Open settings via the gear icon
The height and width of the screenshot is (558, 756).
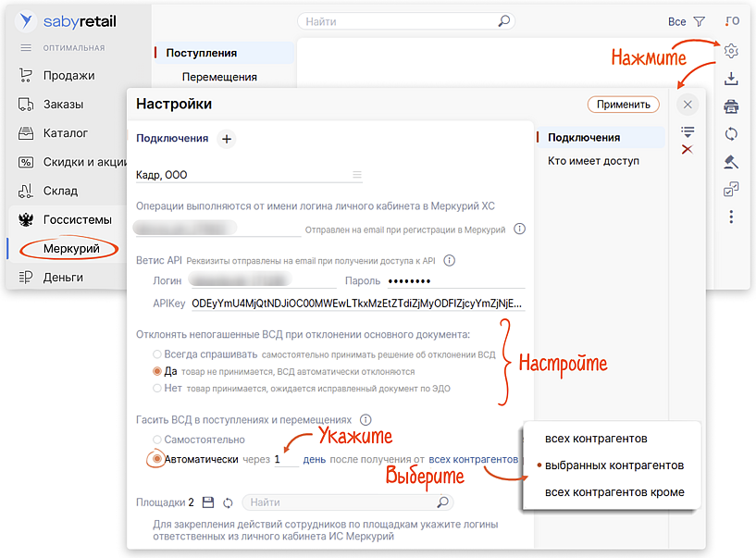click(731, 51)
